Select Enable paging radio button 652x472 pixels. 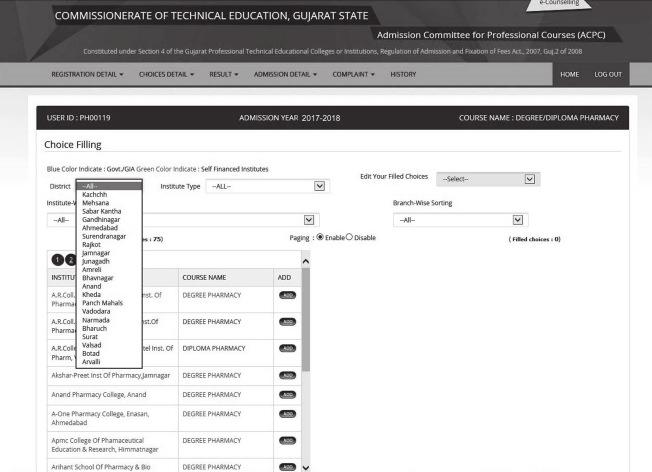320,237
